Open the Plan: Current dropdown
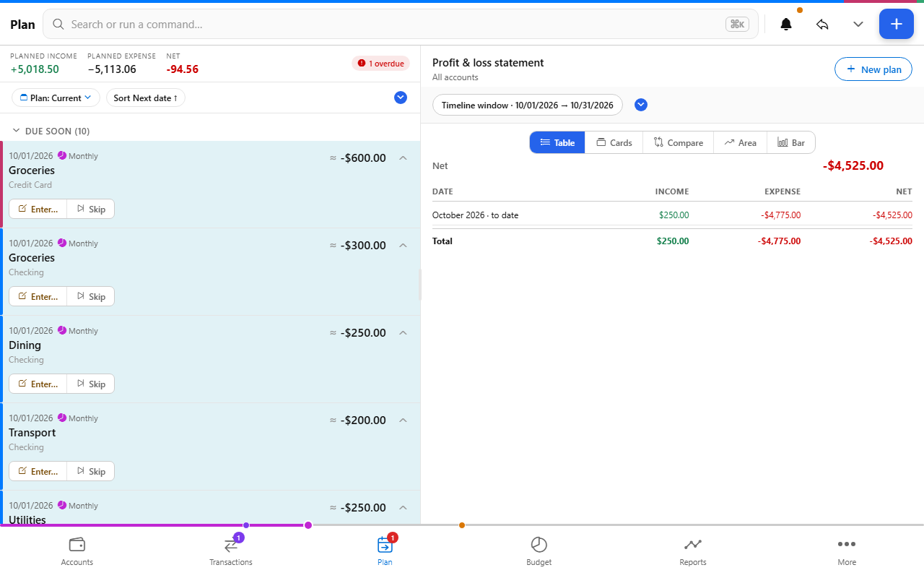The image size is (924, 578). point(56,98)
